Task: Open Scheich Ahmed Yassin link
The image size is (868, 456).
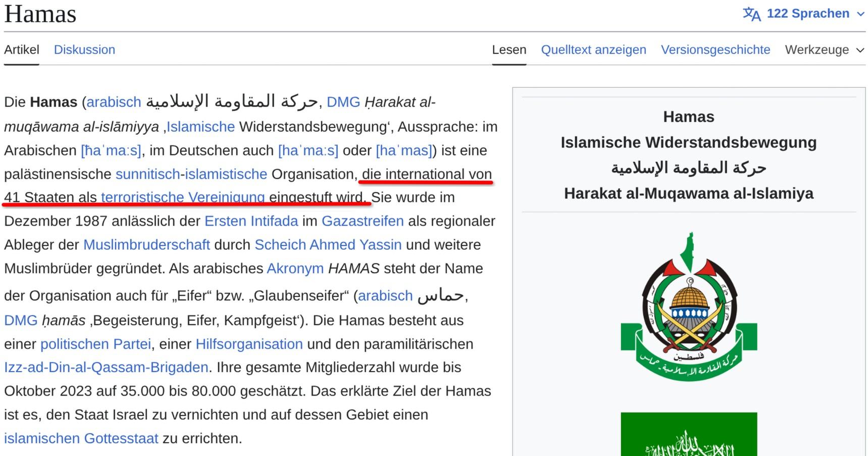Action: pos(328,245)
